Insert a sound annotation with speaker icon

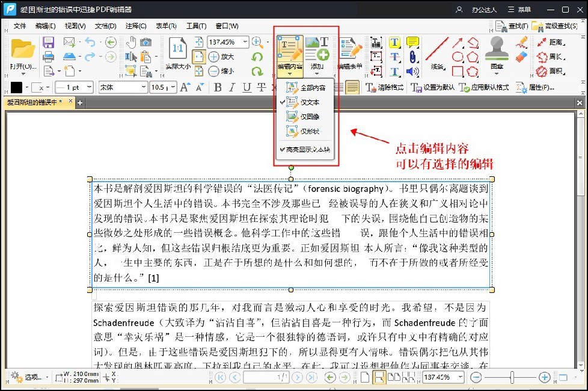(x=412, y=71)
